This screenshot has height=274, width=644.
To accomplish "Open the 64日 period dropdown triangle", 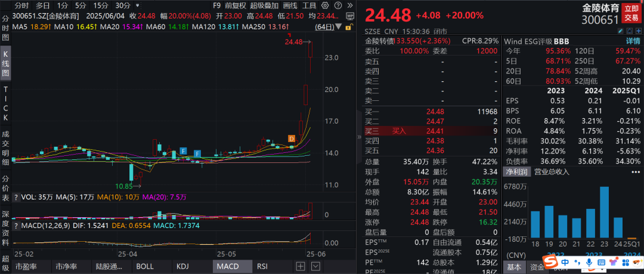I will click(x=339, y=27).
